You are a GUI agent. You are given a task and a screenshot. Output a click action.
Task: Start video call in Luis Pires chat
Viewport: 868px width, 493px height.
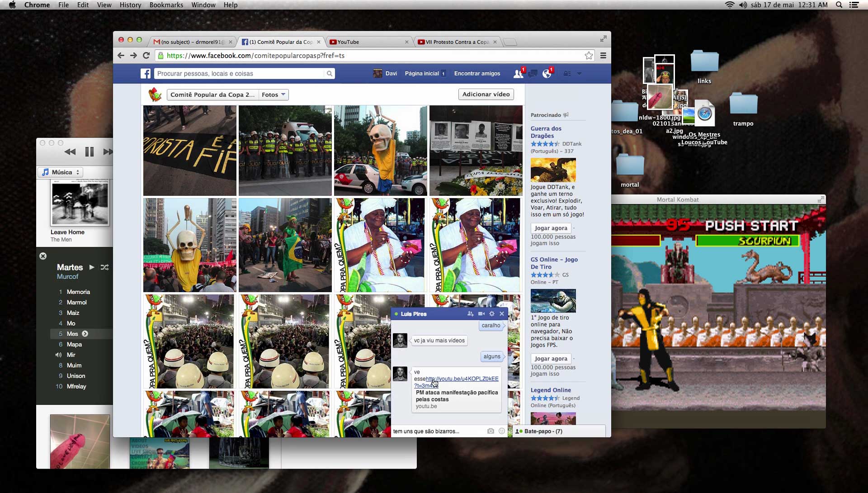[481, 314]
